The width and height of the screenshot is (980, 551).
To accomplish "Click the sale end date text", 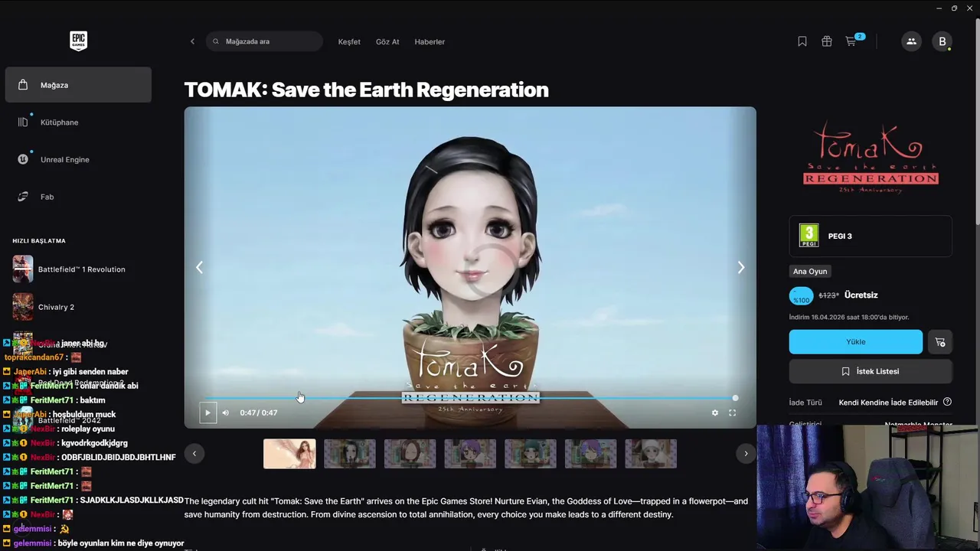I will click(849, 317).
